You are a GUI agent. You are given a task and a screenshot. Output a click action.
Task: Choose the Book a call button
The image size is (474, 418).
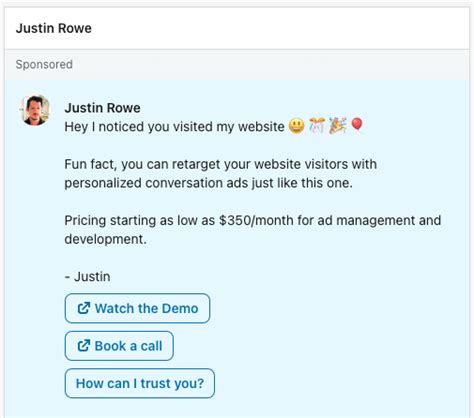click(119, 346)
